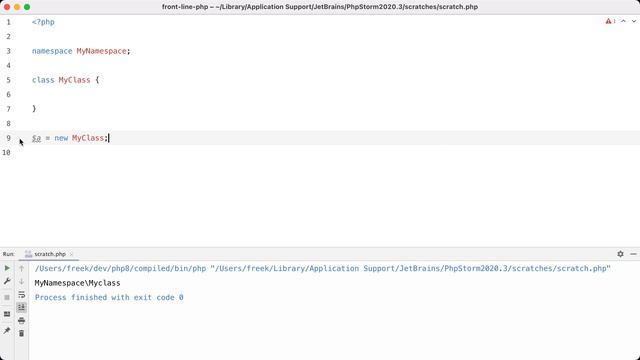
Task: Click the Stop process square icon
Action: (x=7, y=298)
